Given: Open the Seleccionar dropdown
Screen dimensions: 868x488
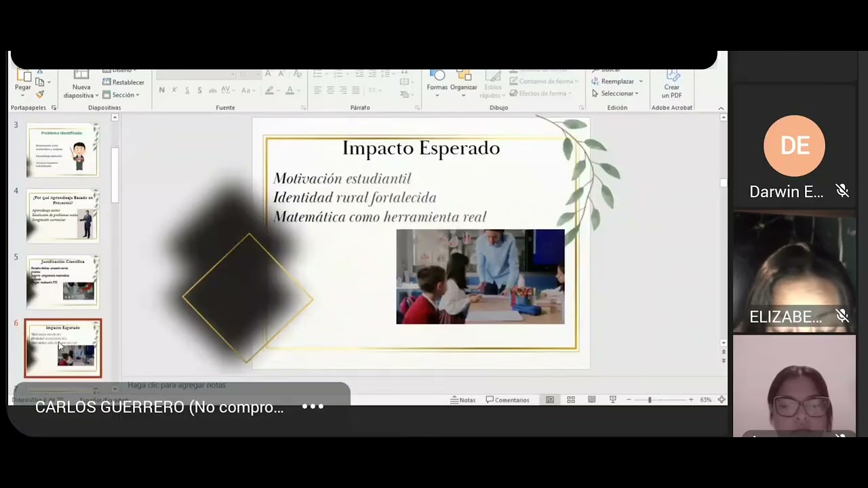Looking at the screenshot, I should click(615, 94).
